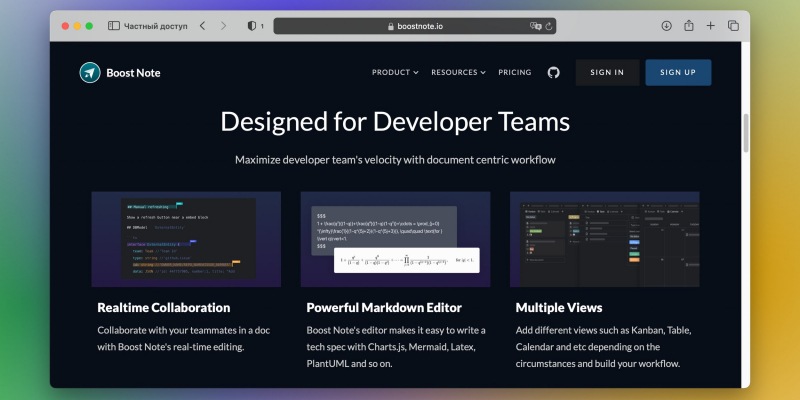
Task: Click the Maximize developer team's velocity subtitle
Action: pyautogui.click(x=395, y=160)
